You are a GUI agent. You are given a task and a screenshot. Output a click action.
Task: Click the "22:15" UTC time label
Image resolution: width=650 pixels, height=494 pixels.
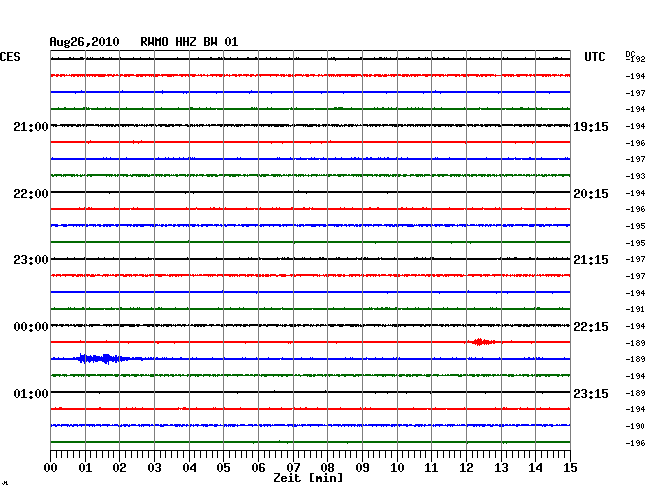(591, 327)
